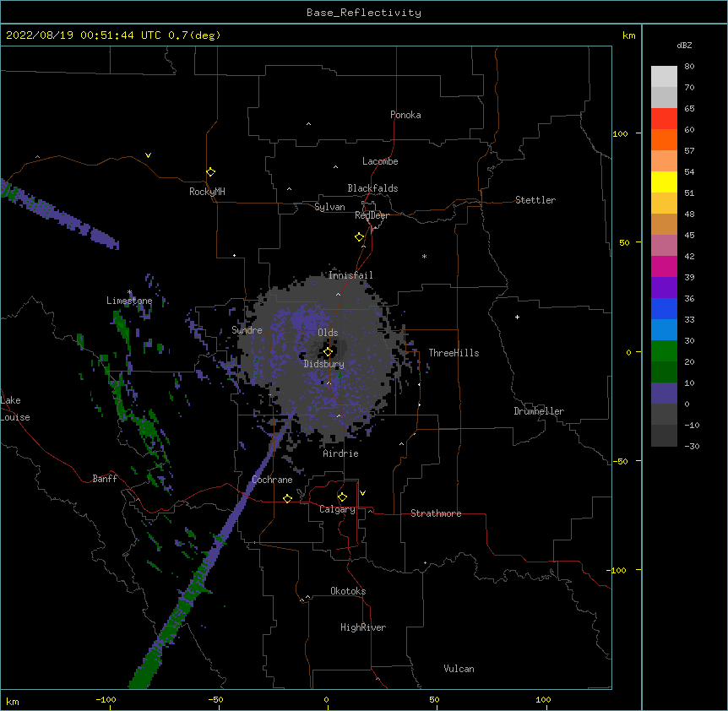Click the pink 42–45 dBZ legend swatch
728x711 pixels.
pos(664,246)
